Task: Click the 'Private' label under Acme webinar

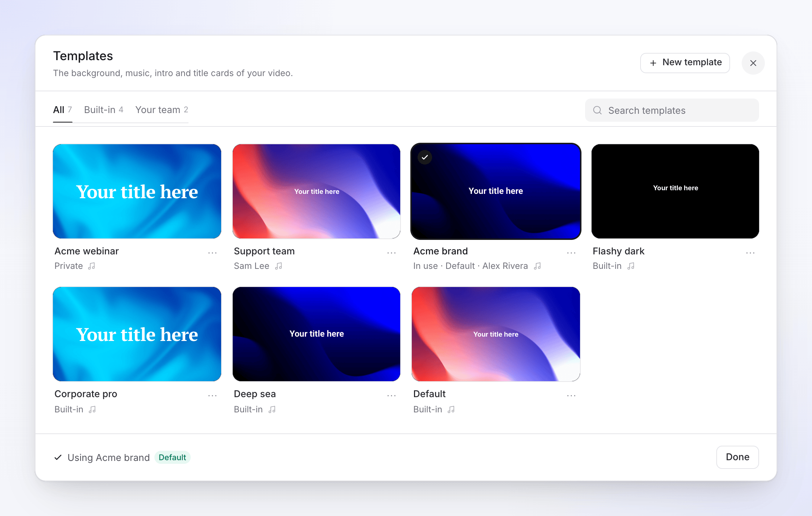Action: point(69,266)
